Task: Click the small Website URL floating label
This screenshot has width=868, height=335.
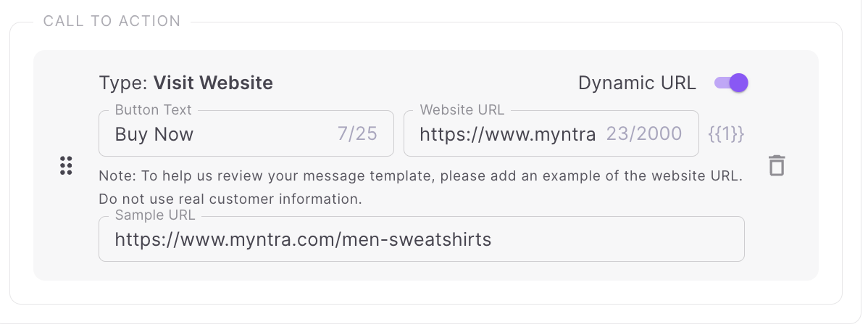Action: tap(462, 110)
